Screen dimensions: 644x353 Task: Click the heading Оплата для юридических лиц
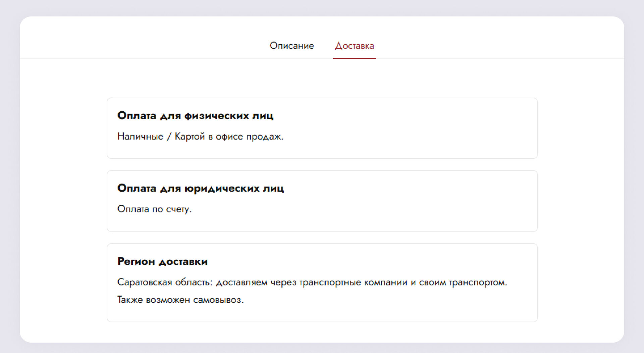coord(200,188)
